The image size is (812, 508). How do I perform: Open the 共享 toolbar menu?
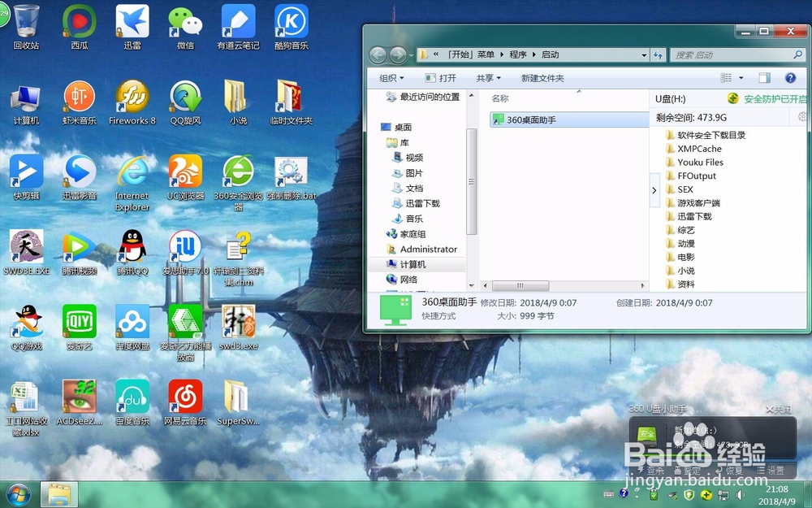[486, 77]
